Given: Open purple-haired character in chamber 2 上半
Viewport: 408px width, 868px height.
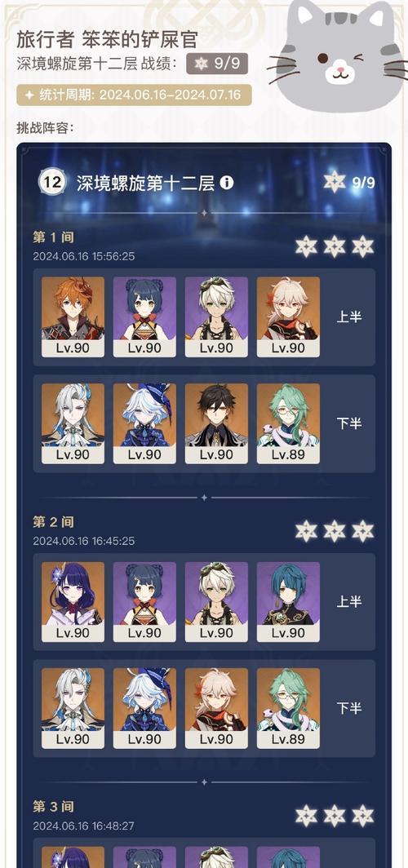Looking at the screenshot, I should 73,602.
